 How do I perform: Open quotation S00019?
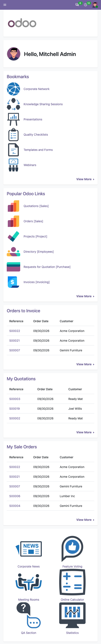(x=15, y=409)
